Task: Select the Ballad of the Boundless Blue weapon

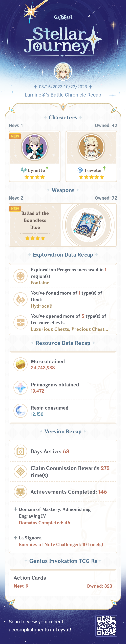Action: pos(63,225)
